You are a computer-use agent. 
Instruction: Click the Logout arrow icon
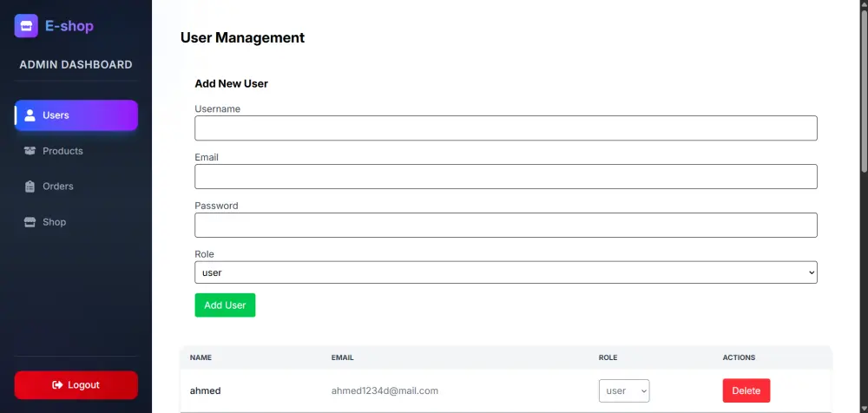tap(57, 385)
